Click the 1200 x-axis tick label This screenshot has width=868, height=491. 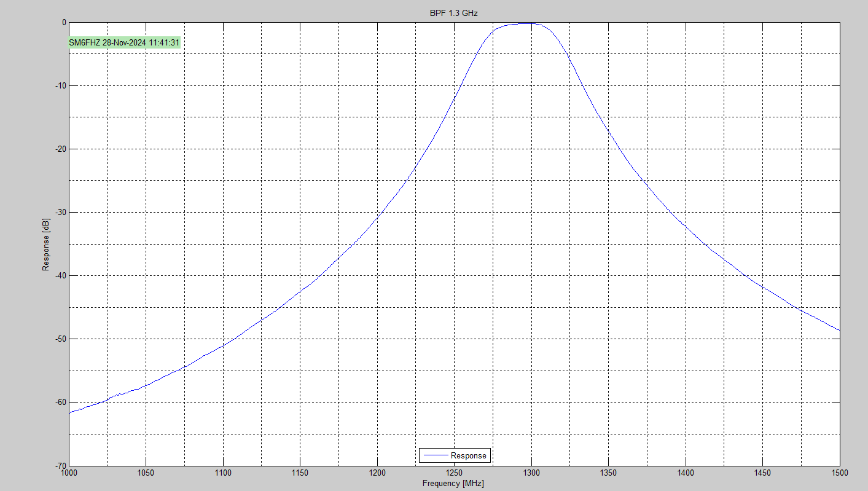(377, 473)
